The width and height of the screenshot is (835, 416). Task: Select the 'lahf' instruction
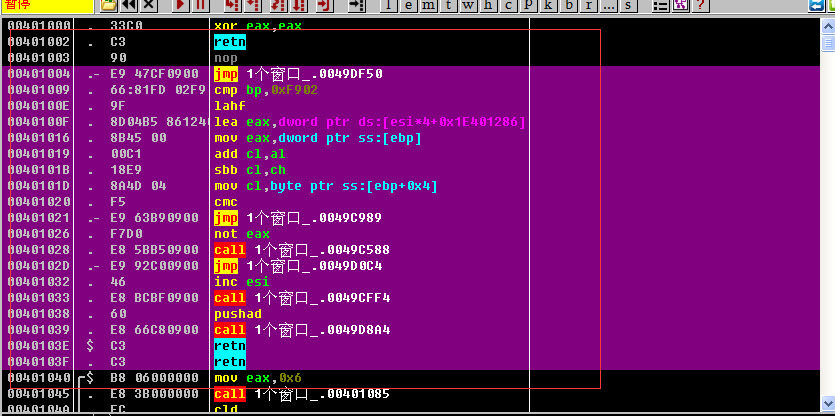230,106
